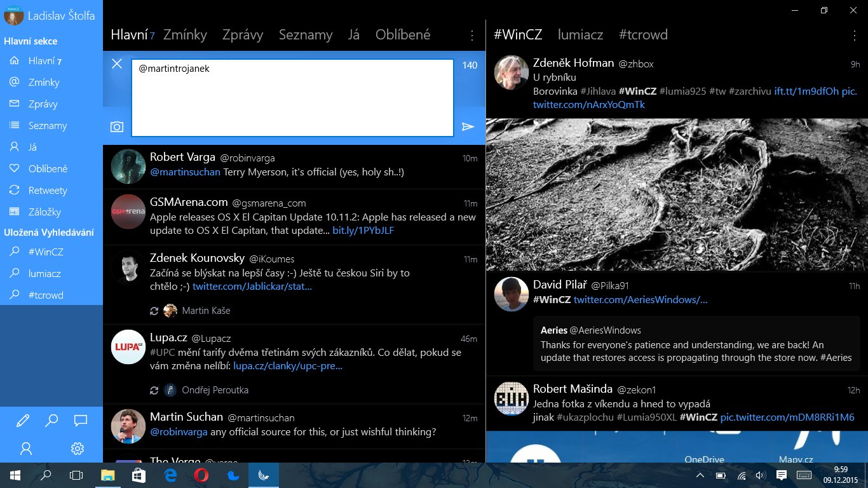Open Windows Store from the taskbar

[x=139, y=475]
